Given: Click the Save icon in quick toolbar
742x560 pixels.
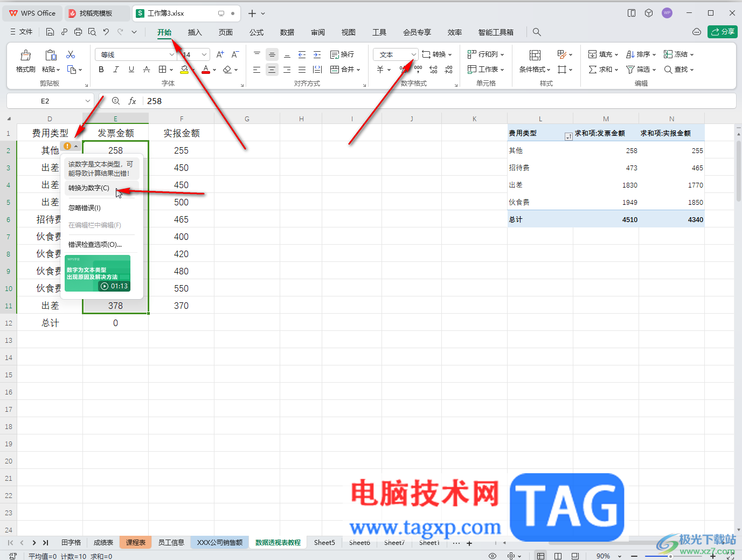Looking at the screenshot, I should tap(50, 32).
